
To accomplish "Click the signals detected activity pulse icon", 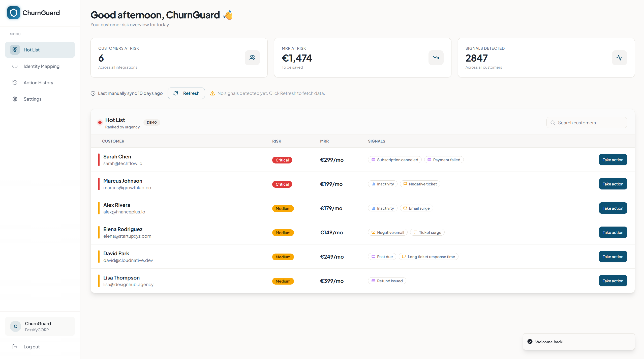I will click(x=619, y=58).
